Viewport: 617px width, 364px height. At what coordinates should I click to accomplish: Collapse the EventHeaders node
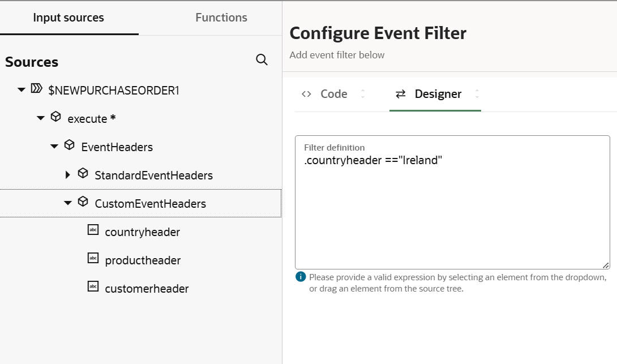point(54,146)
